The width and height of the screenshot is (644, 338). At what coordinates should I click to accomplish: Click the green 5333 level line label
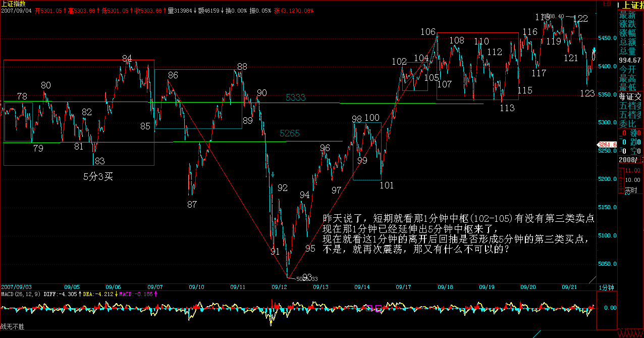point(296,98)
